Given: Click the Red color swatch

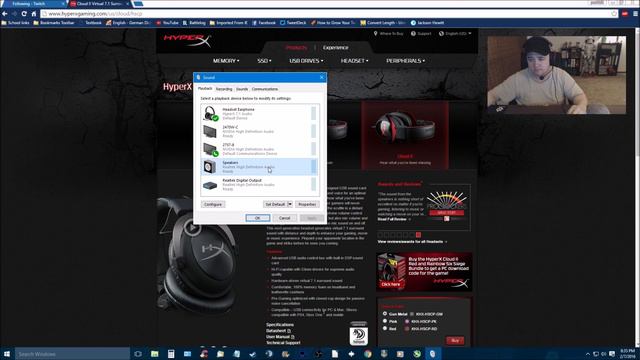Looking at the screenshot, I should (x=407, y=329).
